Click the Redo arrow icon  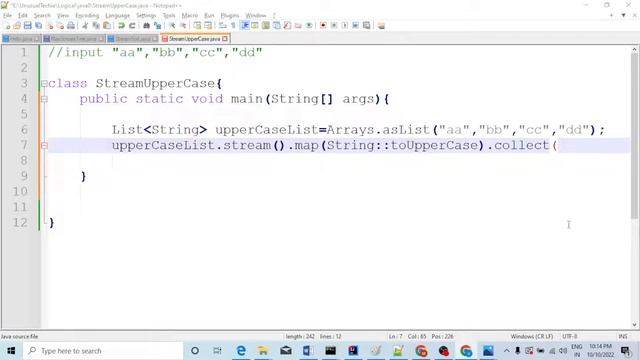point(132,25)
